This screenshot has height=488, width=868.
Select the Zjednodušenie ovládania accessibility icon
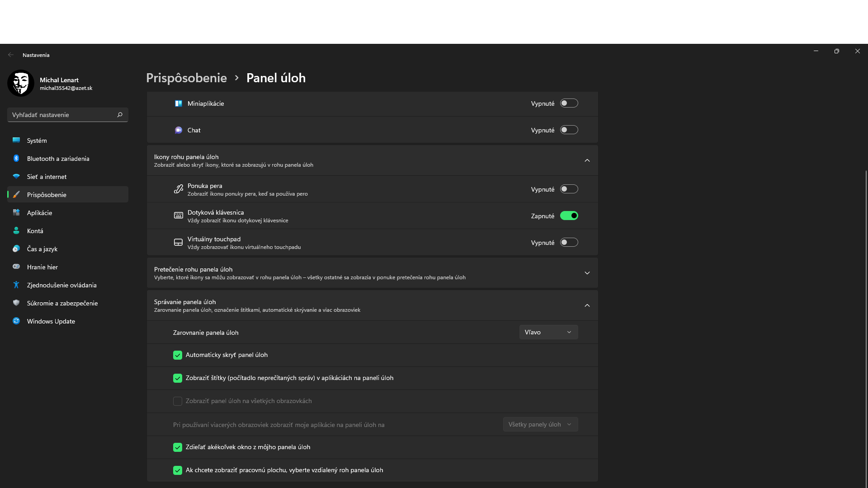point(16,285)
